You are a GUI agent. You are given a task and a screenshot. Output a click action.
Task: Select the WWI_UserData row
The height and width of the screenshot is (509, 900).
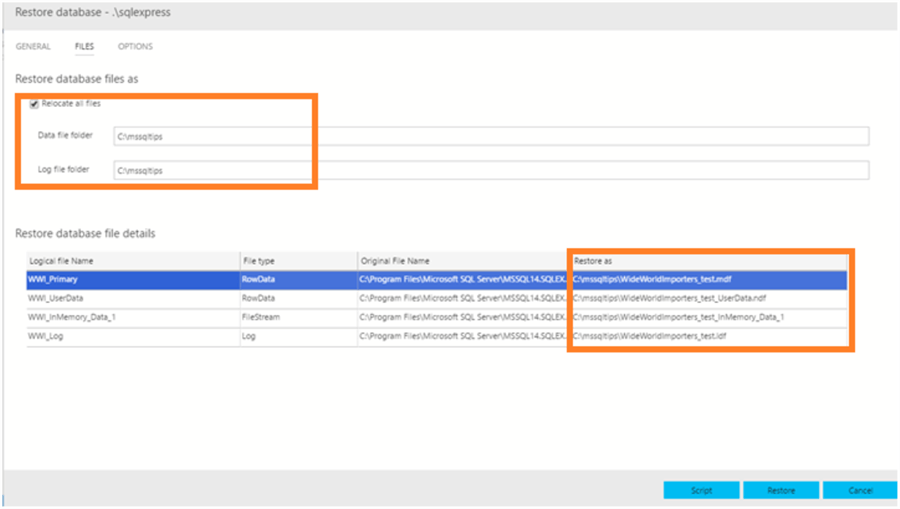click(x=56, y=298)
